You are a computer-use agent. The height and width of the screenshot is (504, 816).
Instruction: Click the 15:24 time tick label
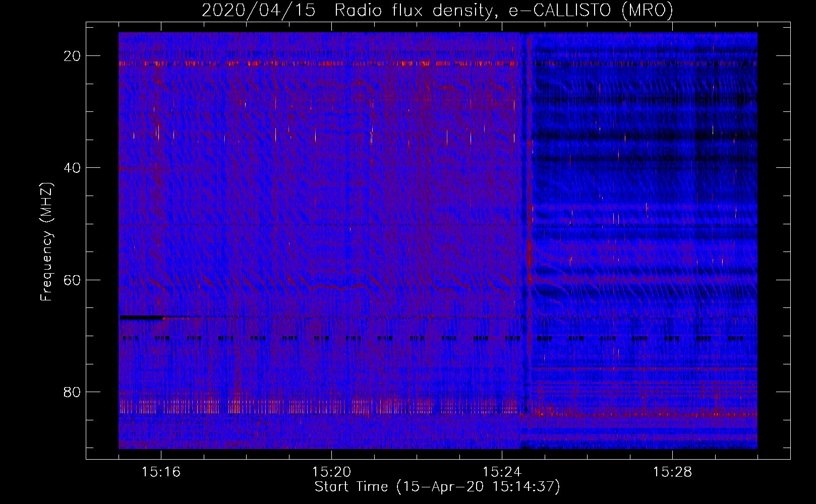click(502, 472)
